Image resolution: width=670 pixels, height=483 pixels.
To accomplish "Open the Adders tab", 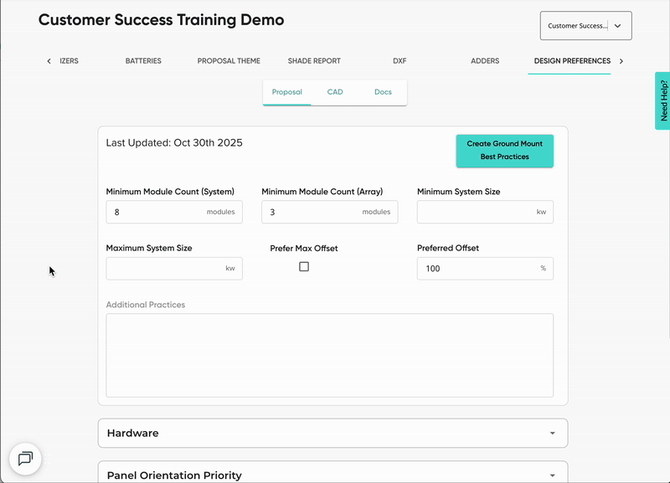I will pos(485,61).
